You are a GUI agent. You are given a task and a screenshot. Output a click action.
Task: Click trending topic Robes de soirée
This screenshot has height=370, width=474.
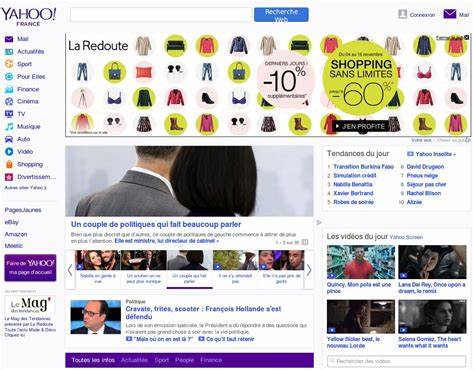(354, 202)
